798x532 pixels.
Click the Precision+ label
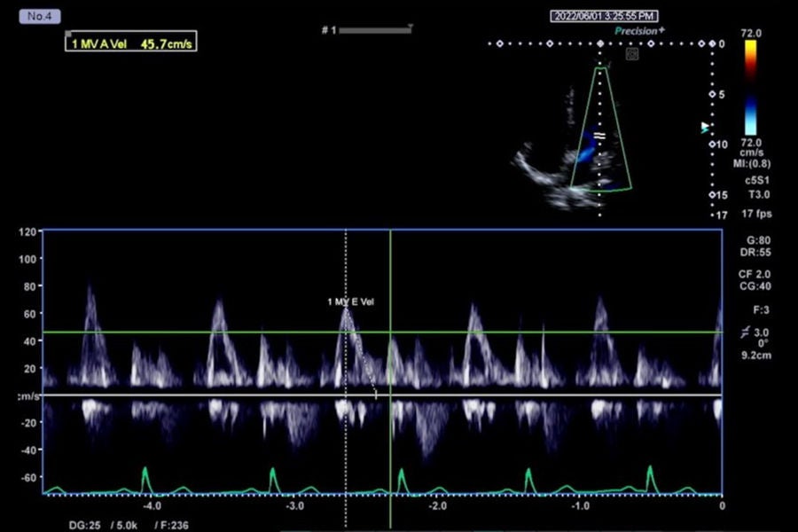pyautogui.click(x=639, y=31)
